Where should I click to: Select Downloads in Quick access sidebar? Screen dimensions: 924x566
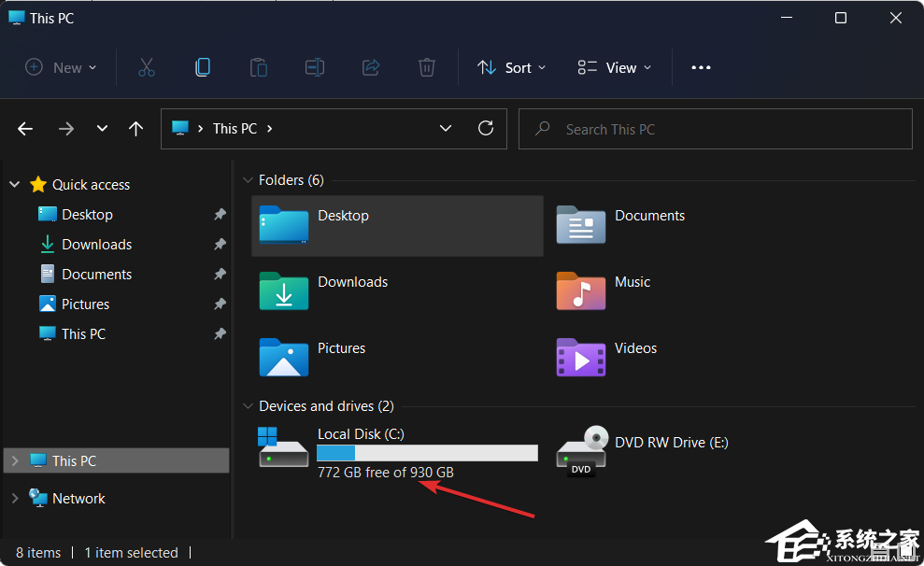(x=96, y=245)
